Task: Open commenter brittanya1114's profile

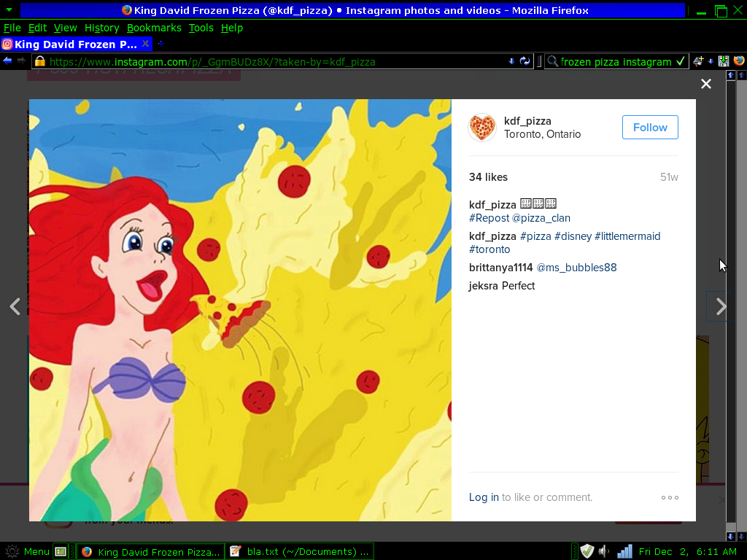Action: tap(500, 268)
